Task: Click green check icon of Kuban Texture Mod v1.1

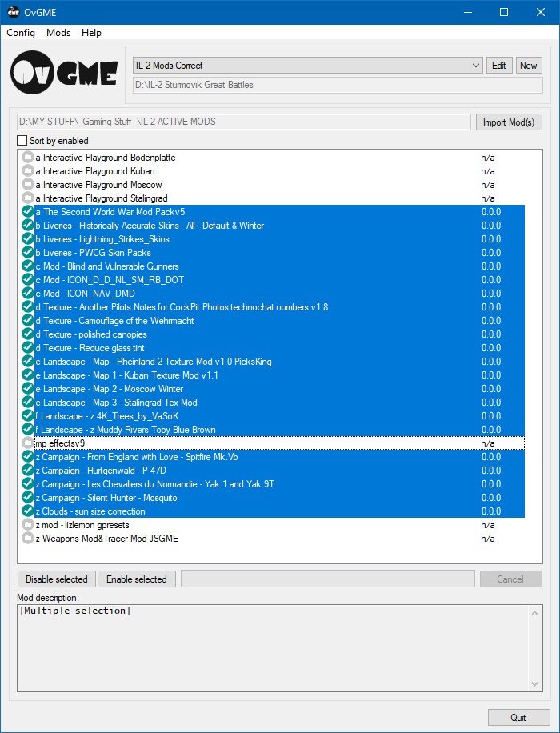Action: [27, 375]
